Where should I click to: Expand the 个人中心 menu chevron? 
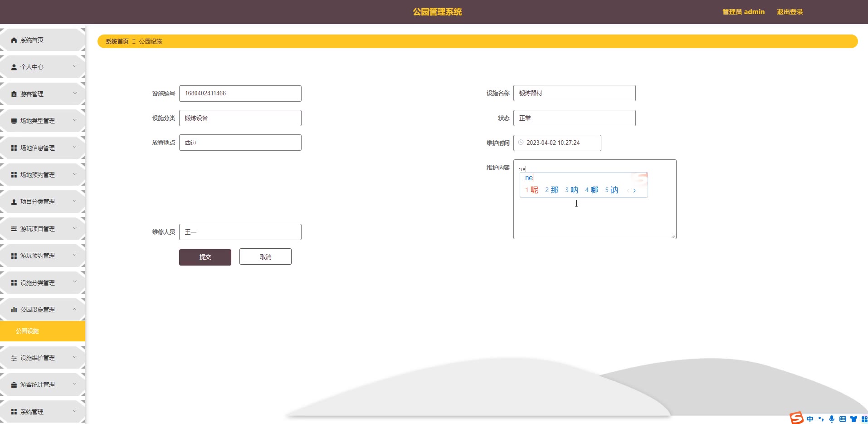[75, 66]
